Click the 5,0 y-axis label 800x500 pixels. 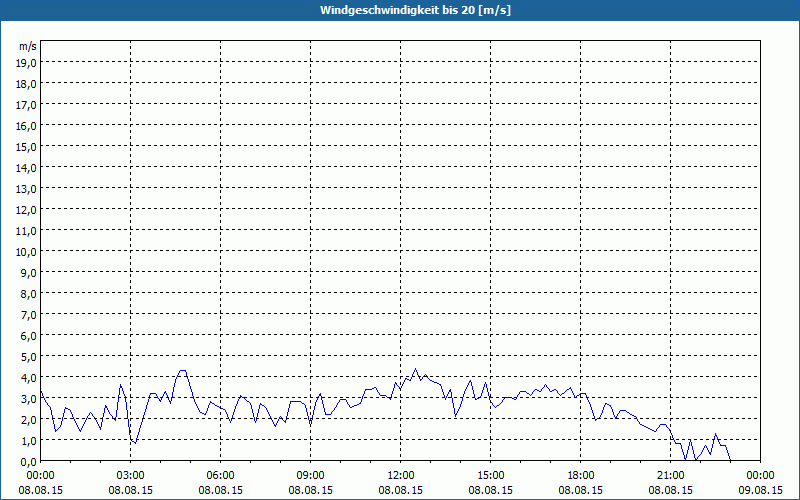pos(30,357)
